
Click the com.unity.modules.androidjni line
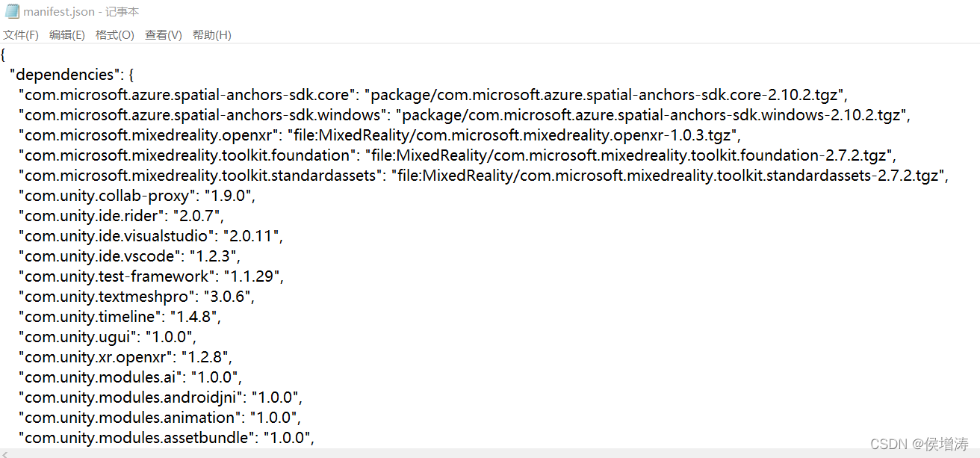(160, 397)
